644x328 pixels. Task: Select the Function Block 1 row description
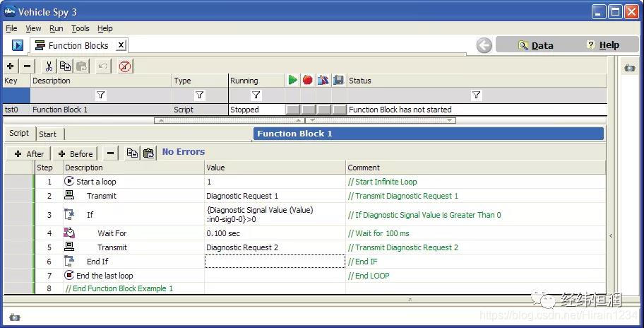102,110
